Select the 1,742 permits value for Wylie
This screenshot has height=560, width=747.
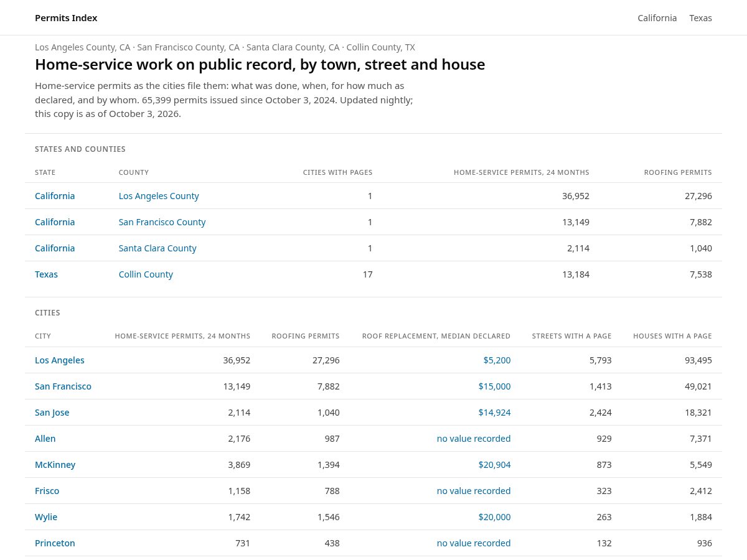(239, 517)
